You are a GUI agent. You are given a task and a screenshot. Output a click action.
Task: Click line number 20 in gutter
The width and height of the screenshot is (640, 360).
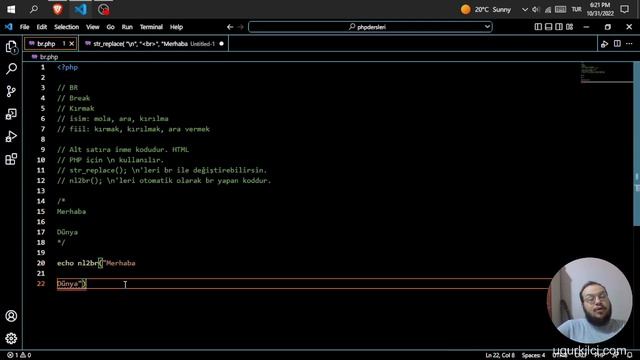41,263
